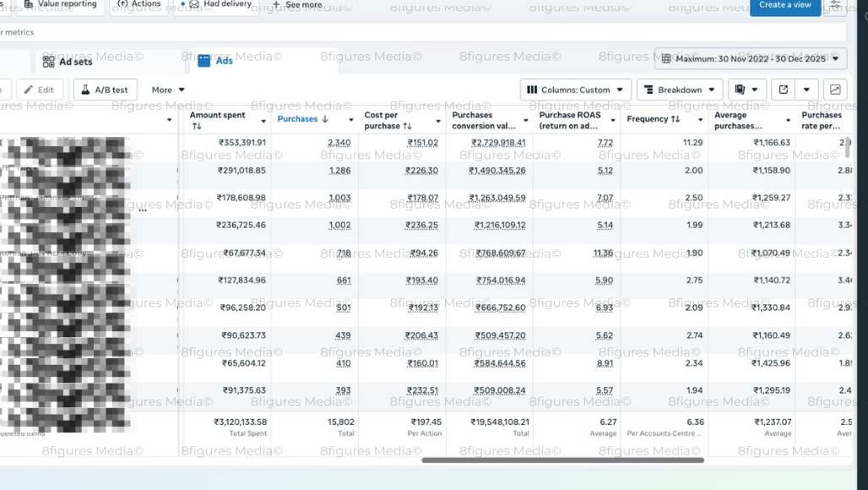868x490 pixels.
Task: Click the horizontal table scrollbar
Action: tap(562, 460)
